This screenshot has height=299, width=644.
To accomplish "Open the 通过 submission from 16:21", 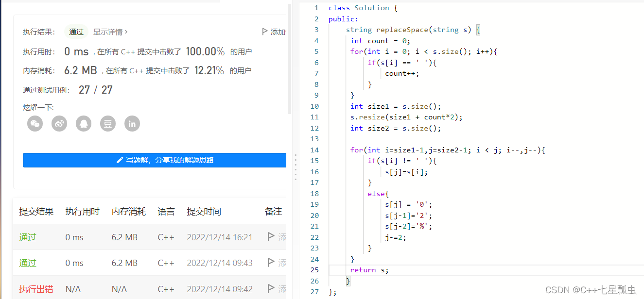I will (28, 237).
